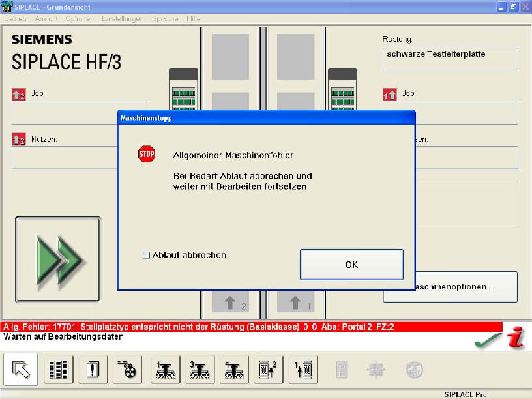532x399 pixels.
Task: Click the red information 'i' icon
Action: 516,337
